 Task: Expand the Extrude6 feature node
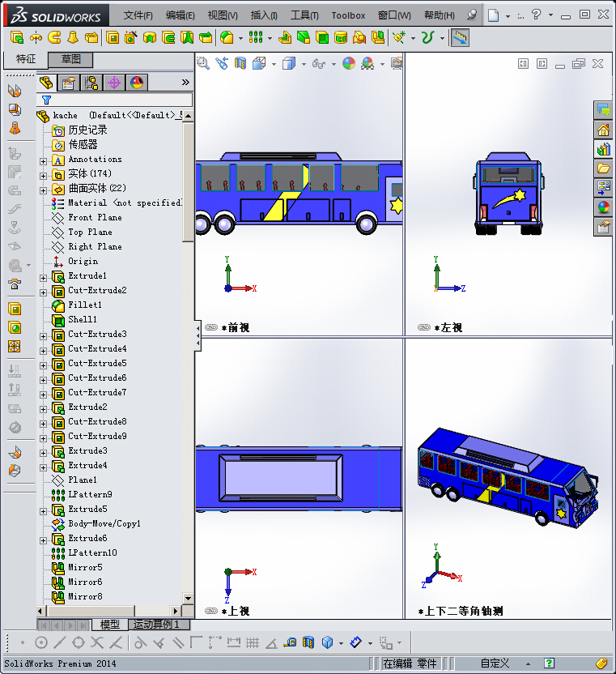43,540
